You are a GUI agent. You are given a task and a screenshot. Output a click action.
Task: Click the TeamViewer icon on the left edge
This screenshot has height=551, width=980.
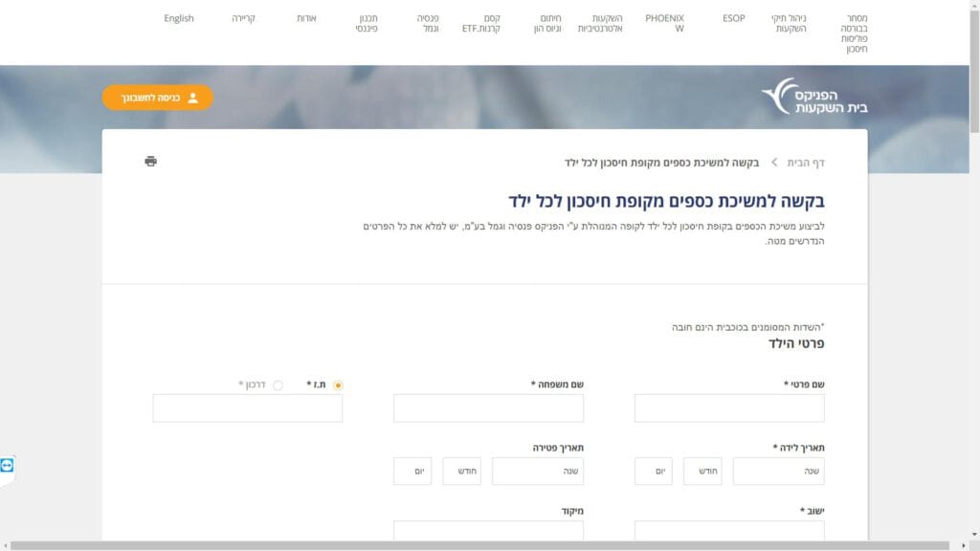(x=8, y=465)
